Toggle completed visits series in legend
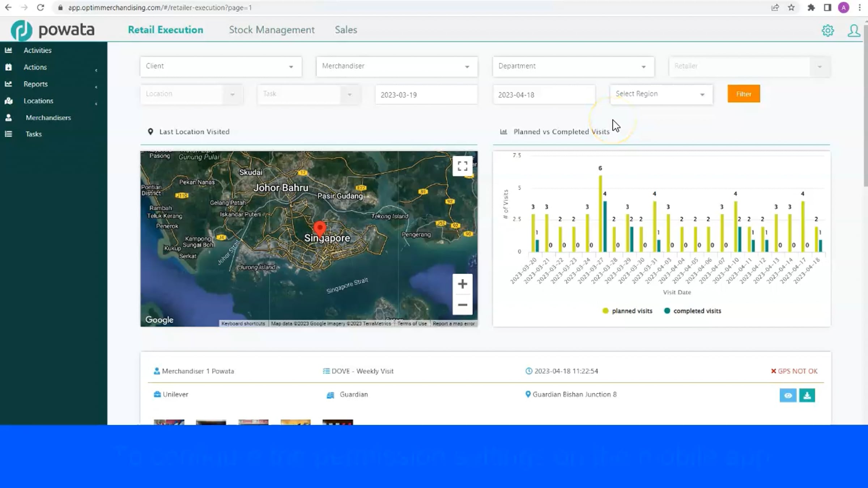 693,311
